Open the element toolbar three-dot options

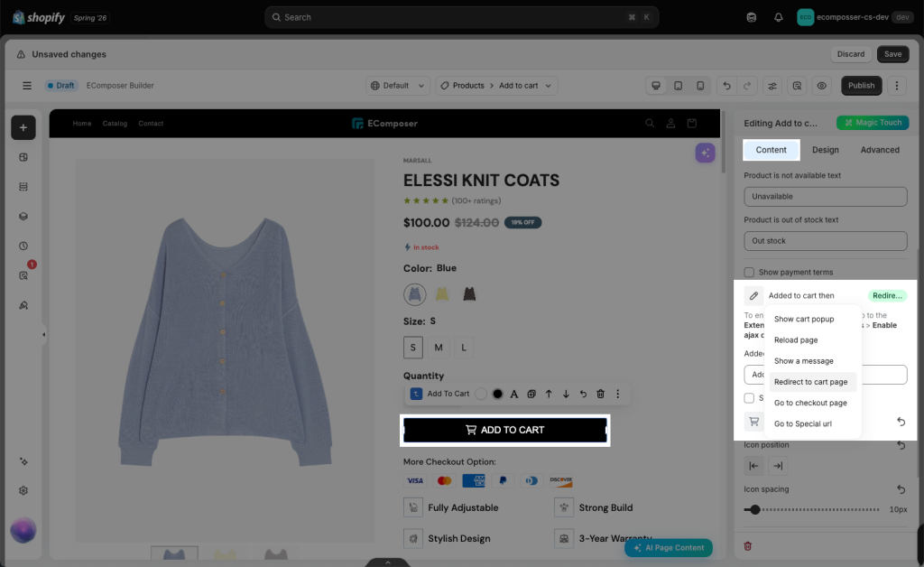tap(617, 394)
